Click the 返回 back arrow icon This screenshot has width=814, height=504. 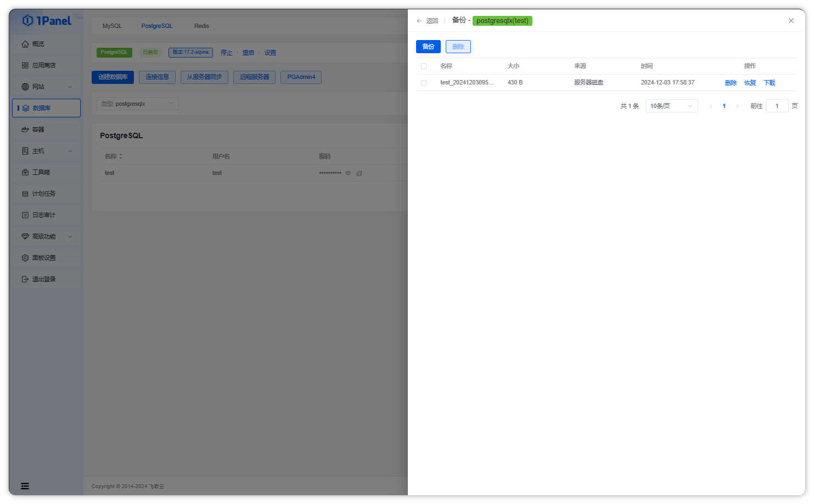point(419,21)
